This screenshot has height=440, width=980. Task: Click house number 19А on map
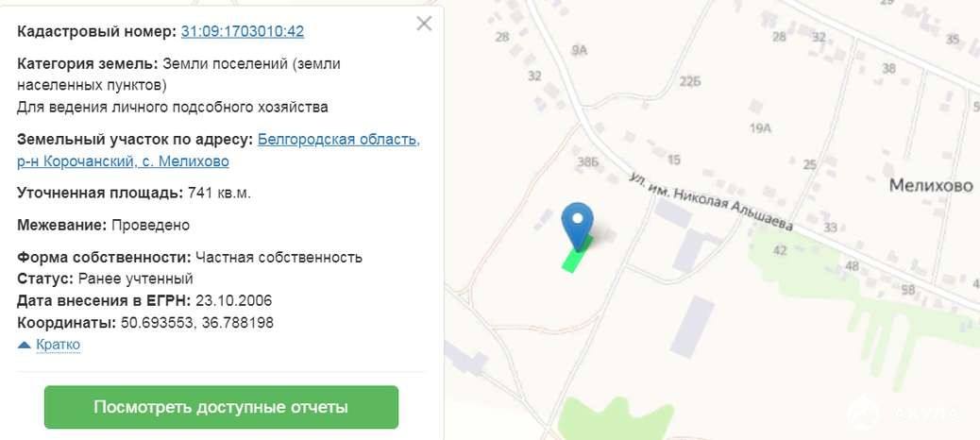pyautogui.click(x=761, y=128)
